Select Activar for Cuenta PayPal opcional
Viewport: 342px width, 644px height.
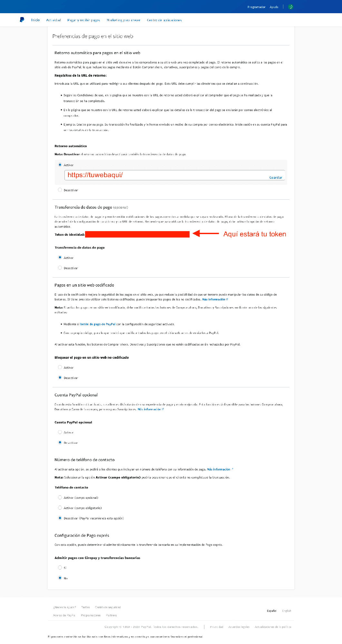60,432
